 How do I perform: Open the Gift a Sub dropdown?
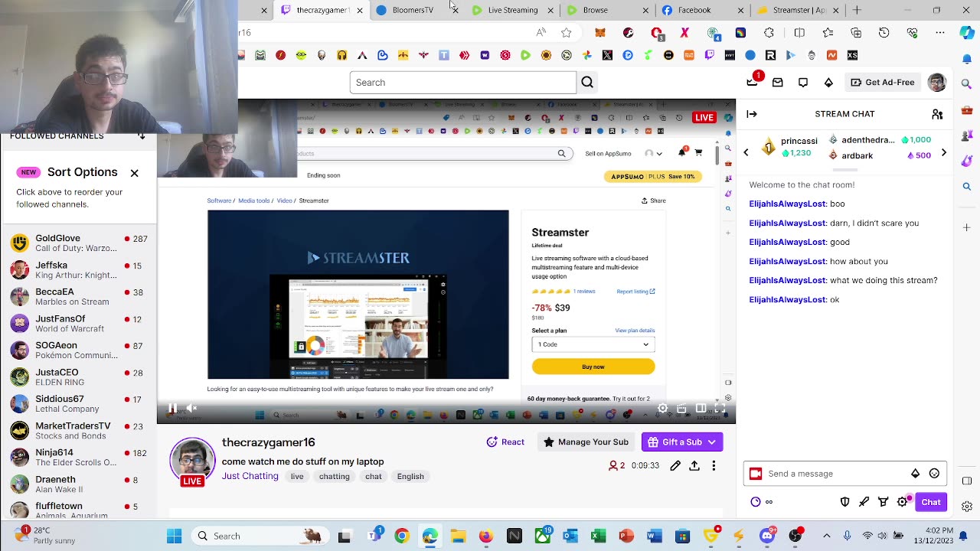pyautogui.click(x=682, y=442)
